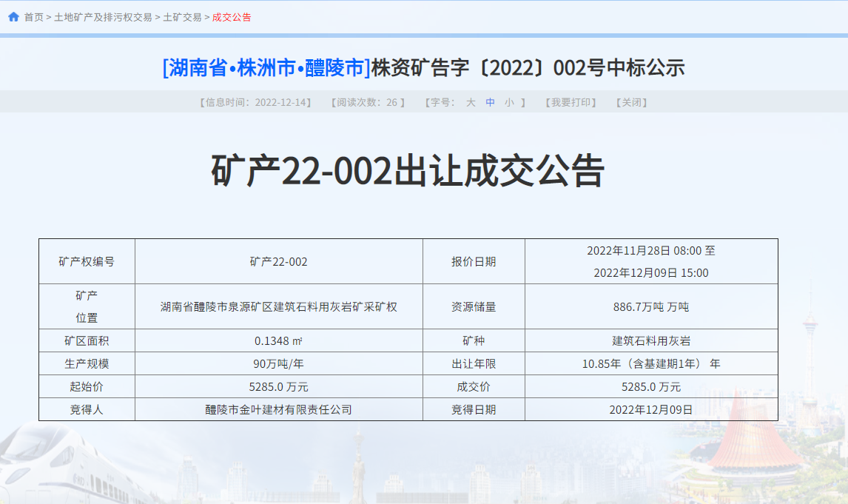848x504 pixels.
Task: Click the home icon in the breadcrumb
Action: (13, 16)
